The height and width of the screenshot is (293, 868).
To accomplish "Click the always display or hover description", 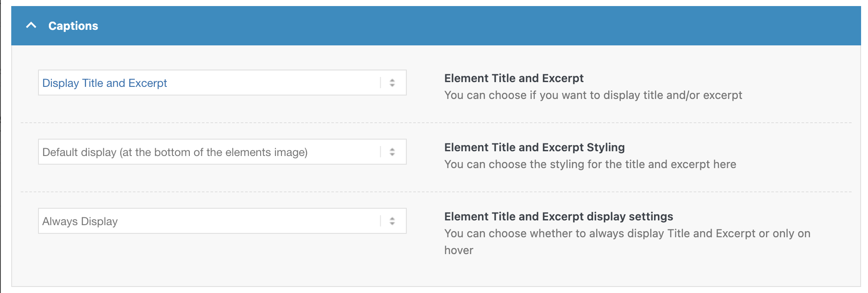I will pyautogui.click(x=627, y=233).
